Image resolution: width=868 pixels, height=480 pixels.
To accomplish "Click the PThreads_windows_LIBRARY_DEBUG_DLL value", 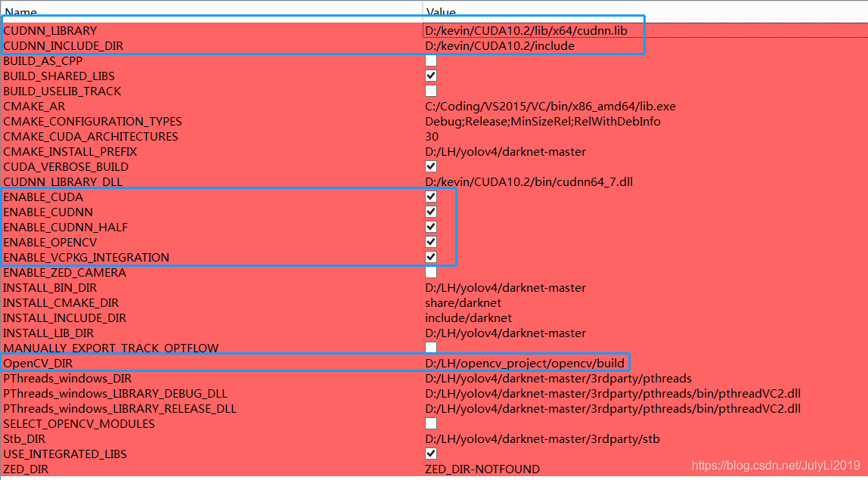I will (x=612, y=394).
